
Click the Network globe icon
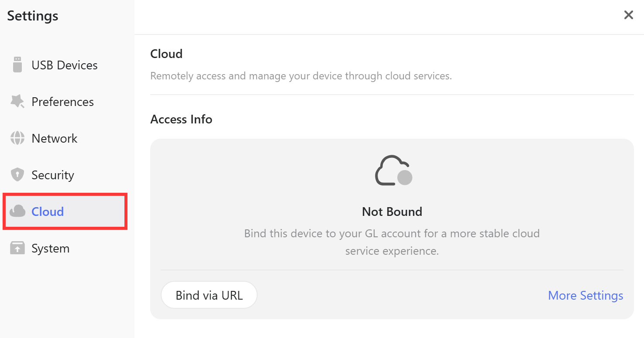pyautogui.click(x=17, y=138)
